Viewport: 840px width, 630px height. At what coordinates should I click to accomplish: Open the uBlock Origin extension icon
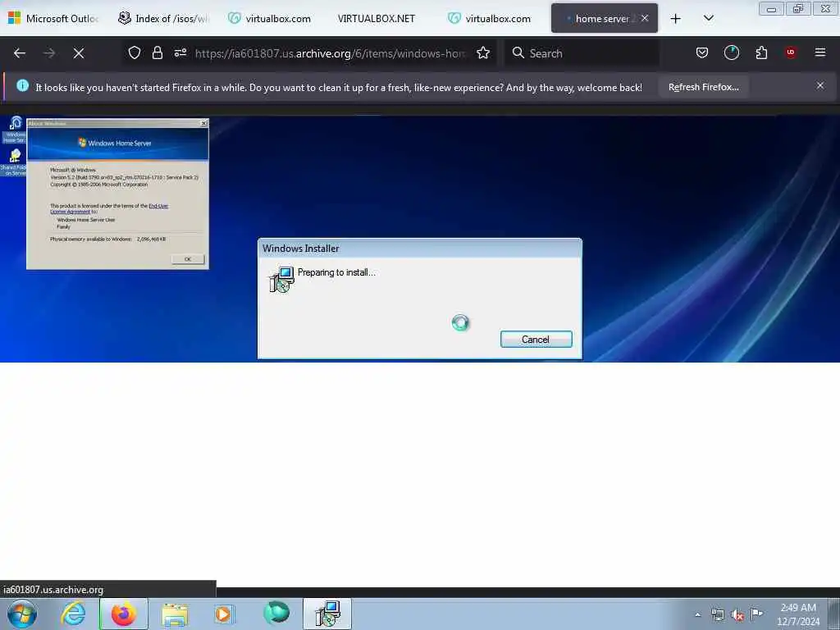791,52
